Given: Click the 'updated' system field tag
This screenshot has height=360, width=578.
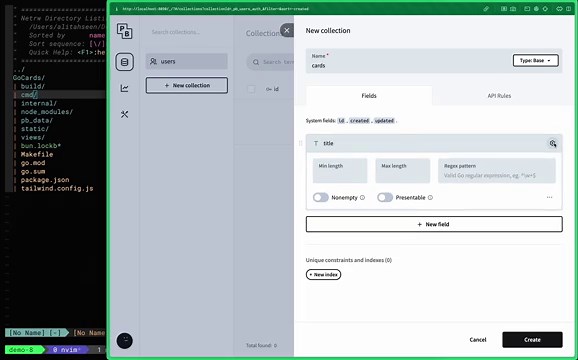Looking at the screenshot, I should pyautogui.click(x=384, y=120).
